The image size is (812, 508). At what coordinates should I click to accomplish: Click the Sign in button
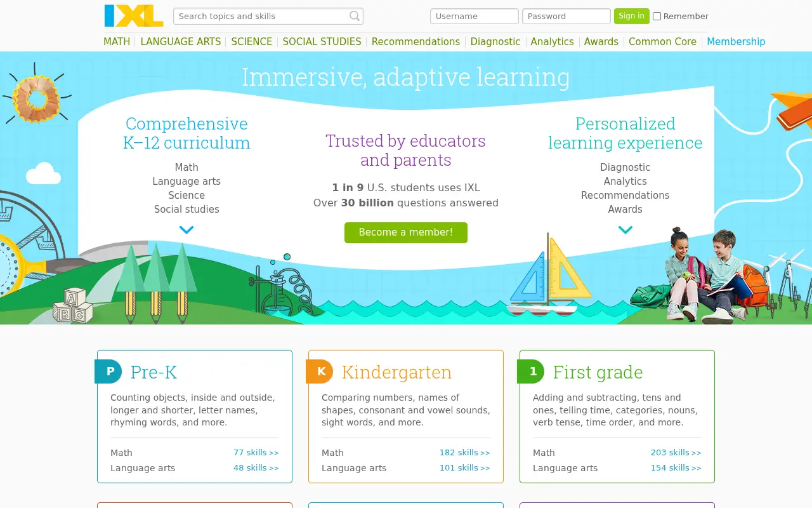(x=631, y=16)
